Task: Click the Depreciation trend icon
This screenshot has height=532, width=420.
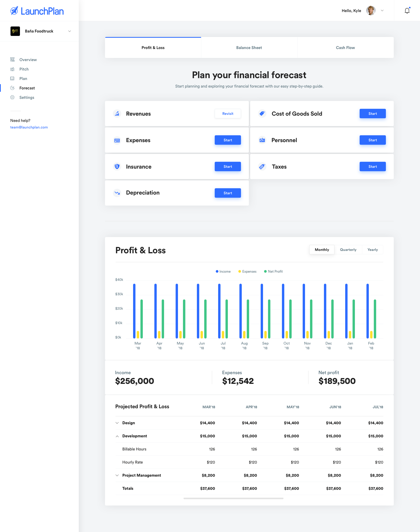Action: click(117, 193)
